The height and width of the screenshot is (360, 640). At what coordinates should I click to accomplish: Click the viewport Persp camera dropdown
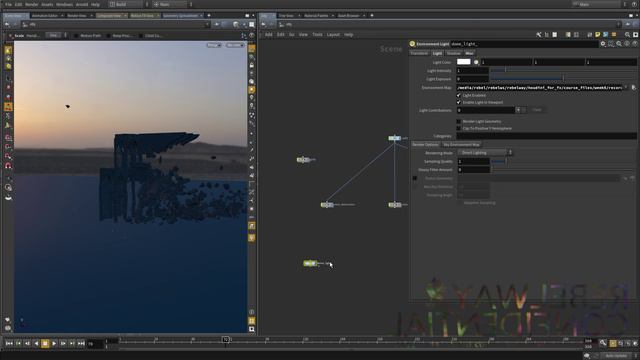[x=213, y=45]
